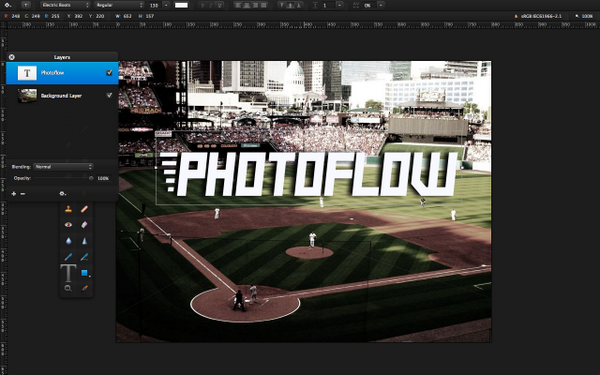Click the font size field showing 130
Viewport: 600px width, 375px height.
pyautogui.click(x=154, y=5)
